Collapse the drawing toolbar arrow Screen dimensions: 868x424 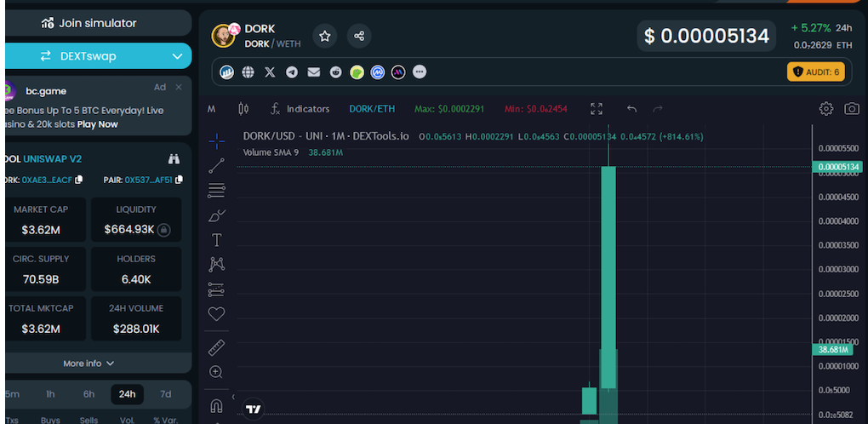233,396
